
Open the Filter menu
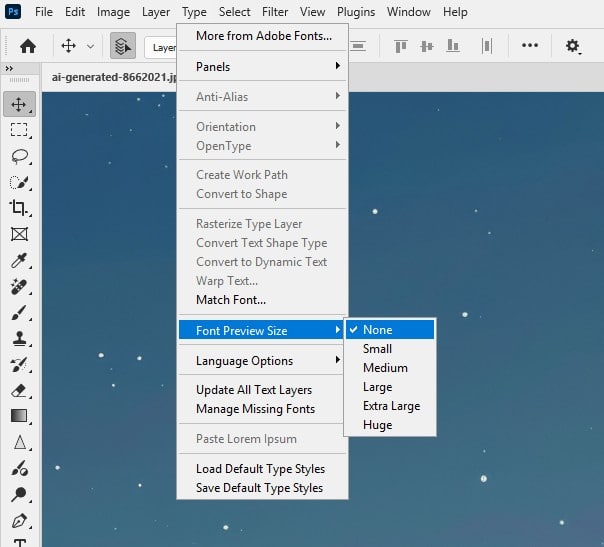275,12
